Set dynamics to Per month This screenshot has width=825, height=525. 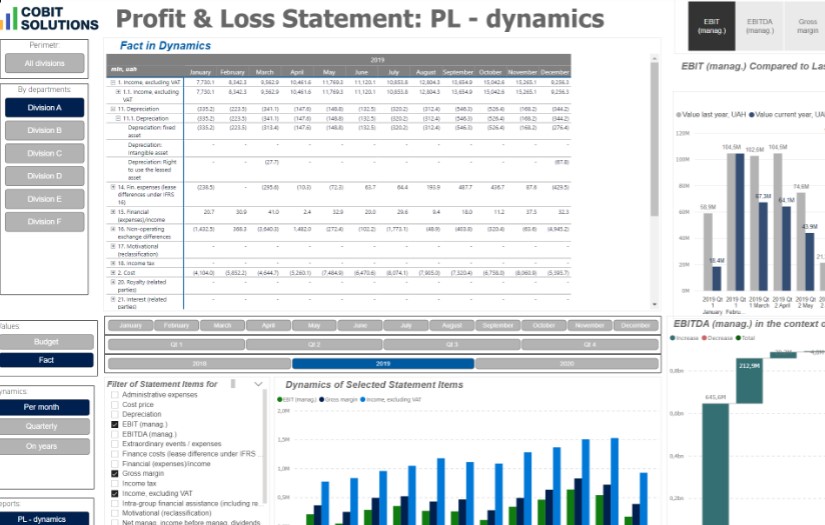[x=44, y=407]
